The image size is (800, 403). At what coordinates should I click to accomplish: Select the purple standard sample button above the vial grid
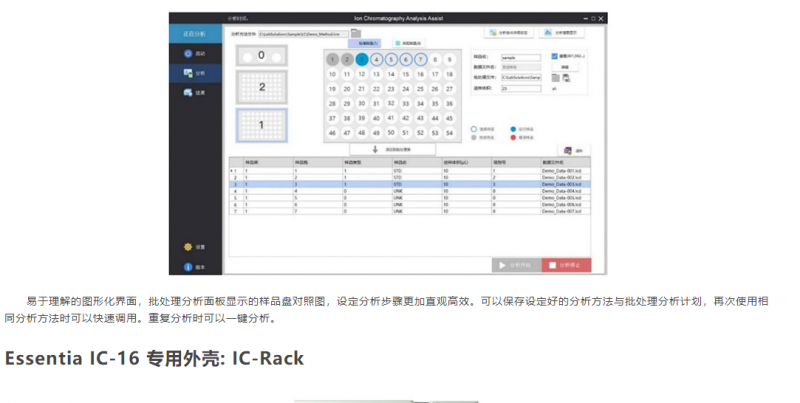pos(367,44)
